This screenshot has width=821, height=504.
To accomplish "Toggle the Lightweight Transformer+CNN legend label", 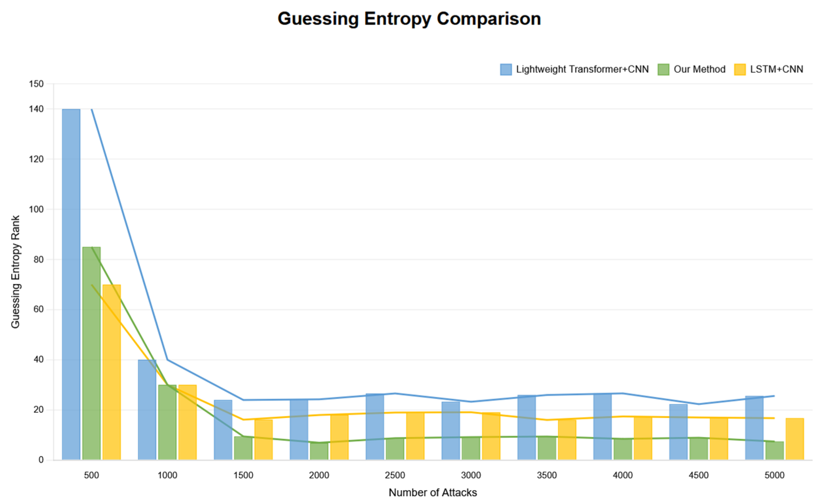I will tap(582, 69).
